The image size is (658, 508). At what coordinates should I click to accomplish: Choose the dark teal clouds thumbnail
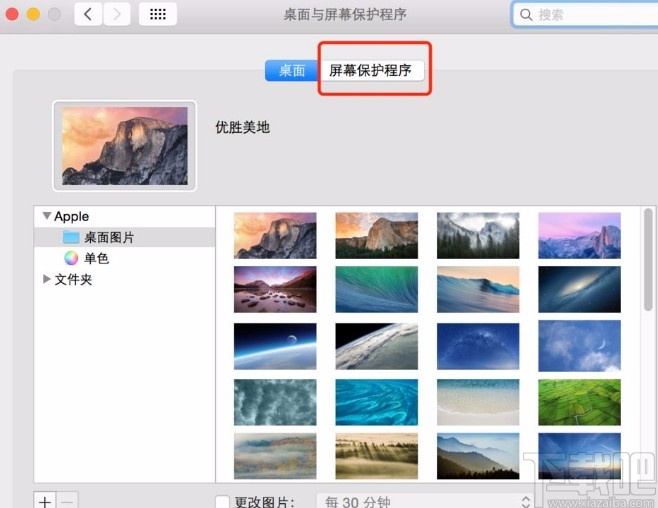coord(275,402)
